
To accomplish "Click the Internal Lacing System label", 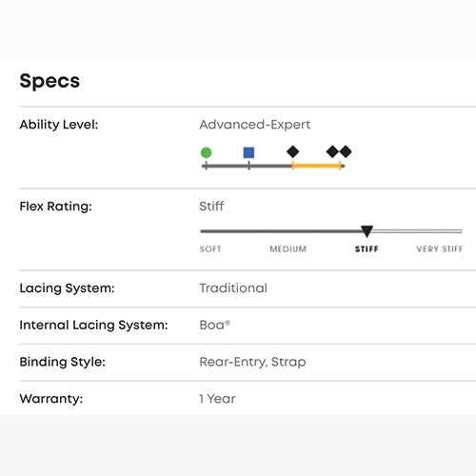I will point(93,326).
